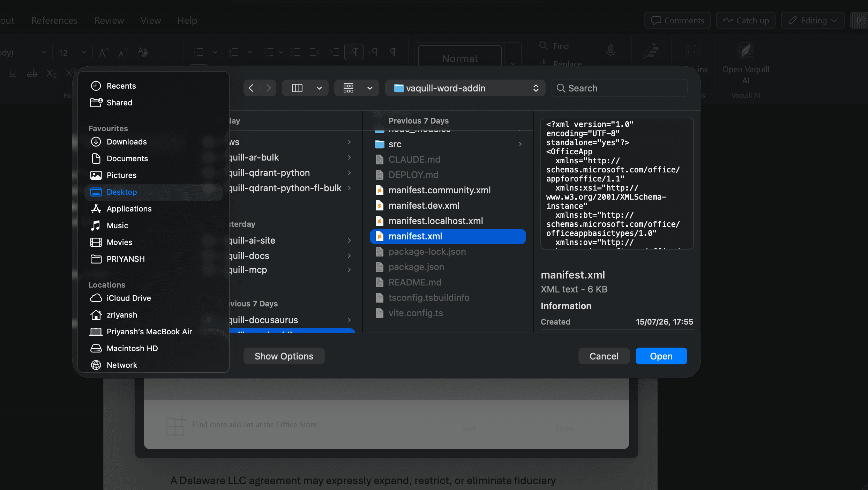This screenshot has height=490, width=868.
Task: Click Catch up in Word
Action: [746, 20]
